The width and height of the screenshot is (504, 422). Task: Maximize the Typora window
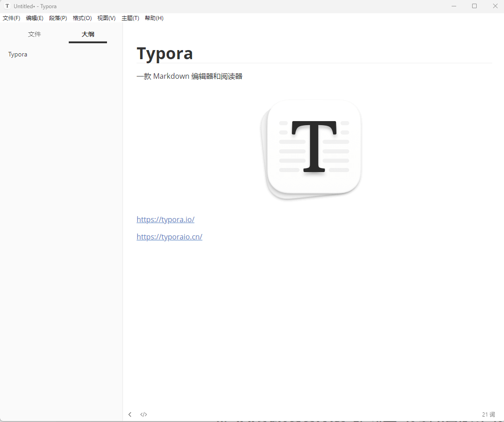474,6
